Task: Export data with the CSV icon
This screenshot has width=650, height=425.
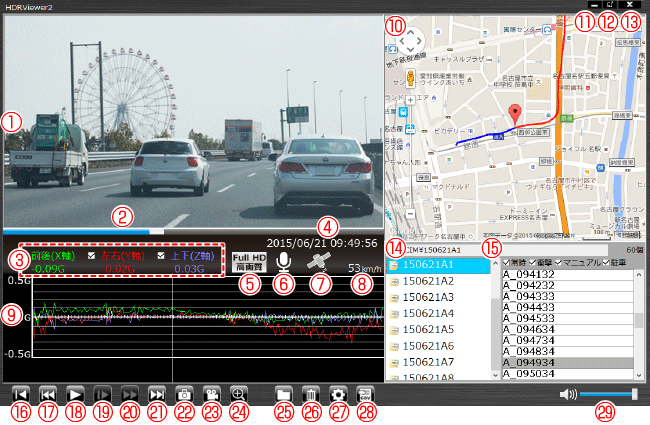Action: point(365,394)
